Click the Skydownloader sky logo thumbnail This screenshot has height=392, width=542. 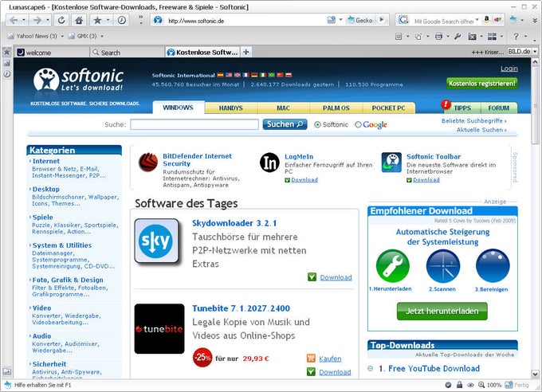[157, 241]
